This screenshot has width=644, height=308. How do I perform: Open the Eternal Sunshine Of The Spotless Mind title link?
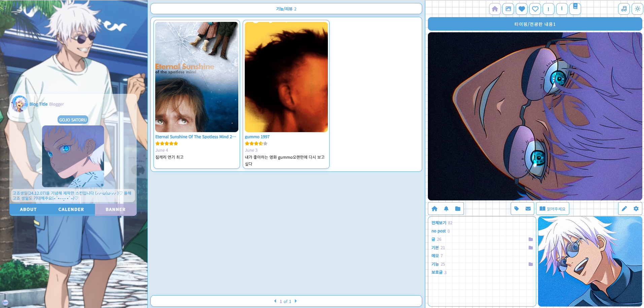pos(195,137)
